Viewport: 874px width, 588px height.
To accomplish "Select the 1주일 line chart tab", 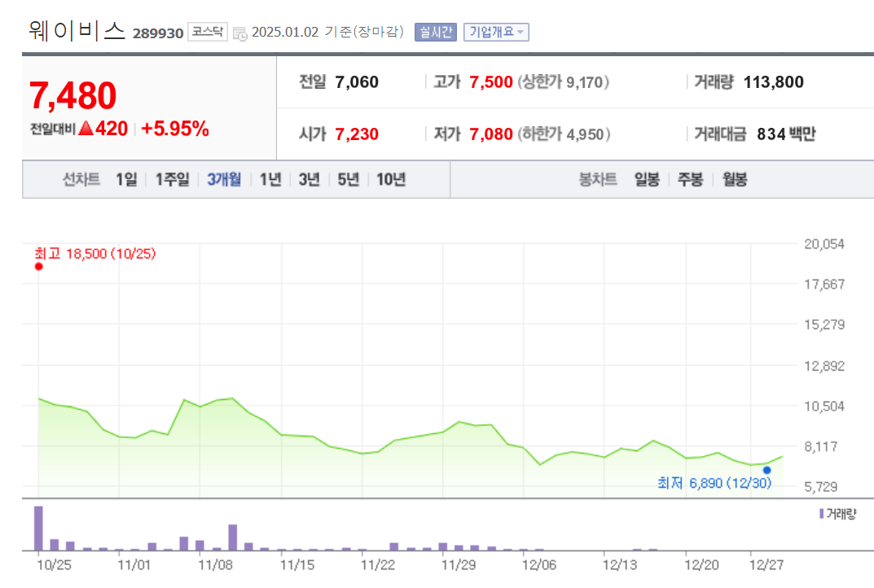I will [x=172, y=179].
